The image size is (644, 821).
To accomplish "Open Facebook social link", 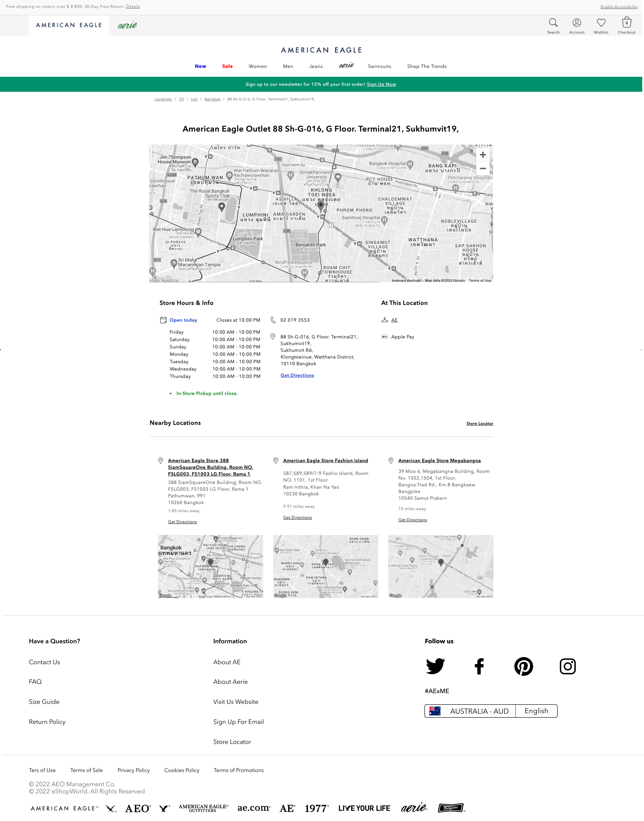I will pos(479,666).
